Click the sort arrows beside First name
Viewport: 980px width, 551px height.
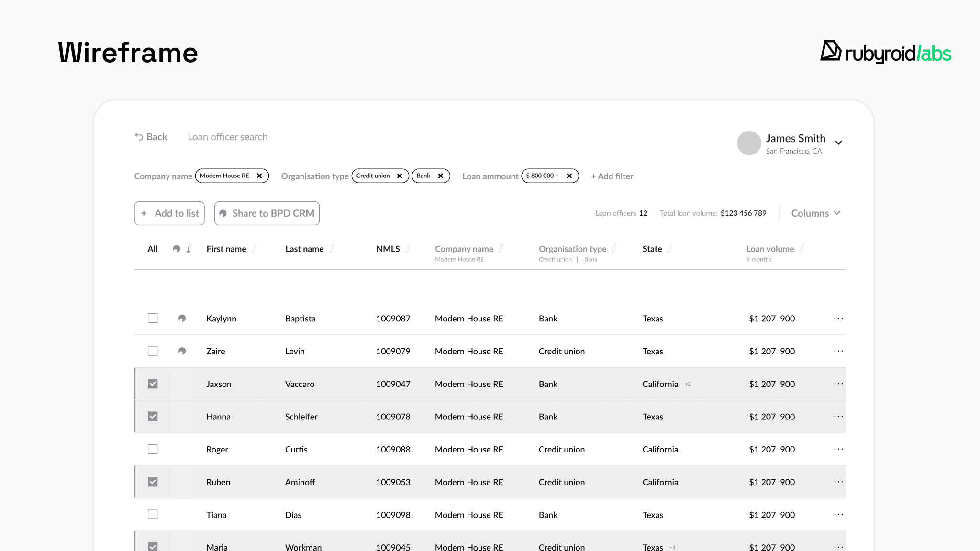[x=254, y=249]
